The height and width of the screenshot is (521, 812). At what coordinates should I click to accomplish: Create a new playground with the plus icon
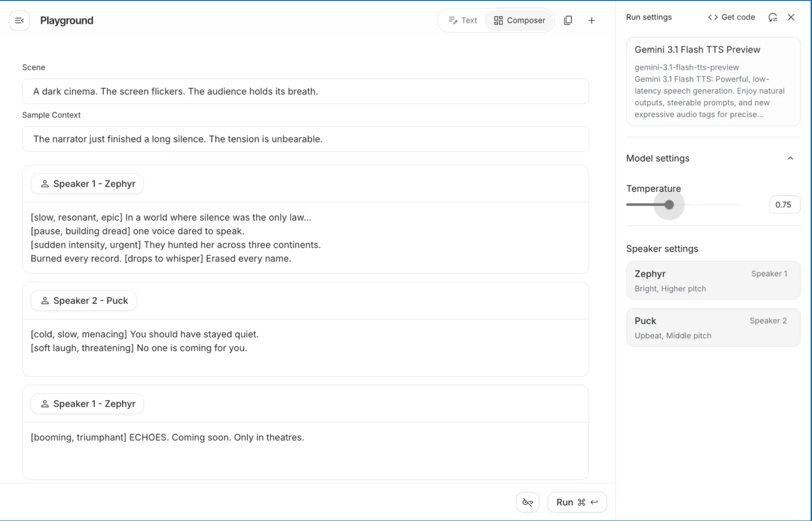pyautogui.click(x=591, y=20)
